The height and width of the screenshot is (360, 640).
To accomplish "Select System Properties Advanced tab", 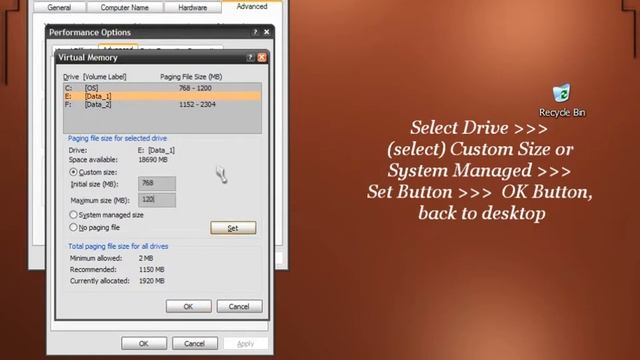I will (x=252, y=7).
